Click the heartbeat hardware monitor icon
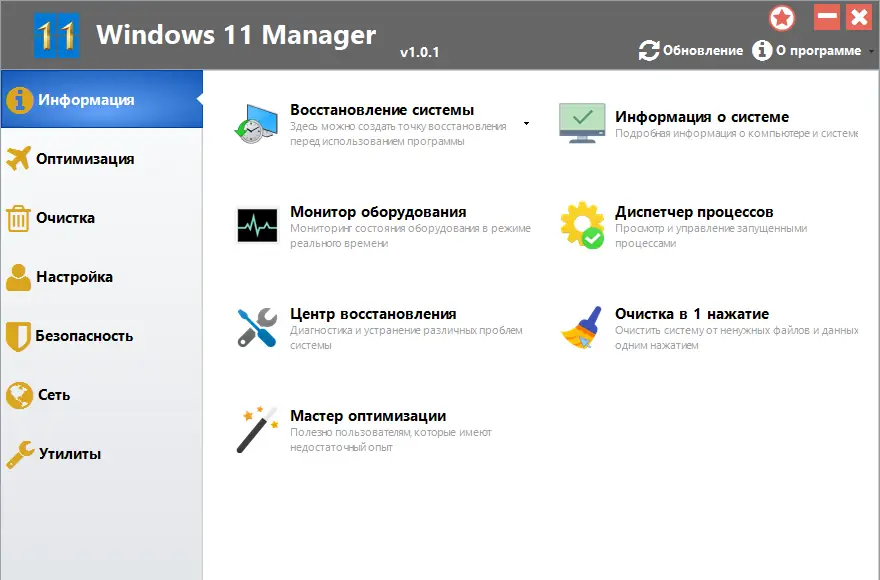880x580 pixels. [x=257, y=226]
